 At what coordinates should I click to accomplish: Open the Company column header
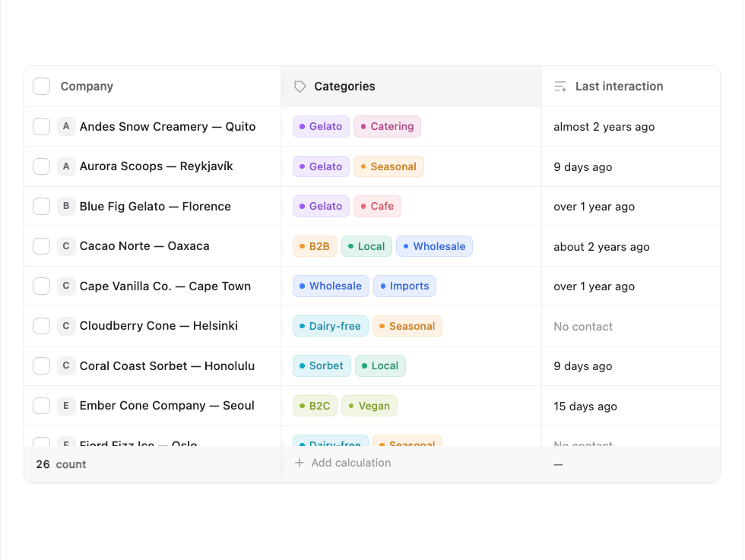153,87
